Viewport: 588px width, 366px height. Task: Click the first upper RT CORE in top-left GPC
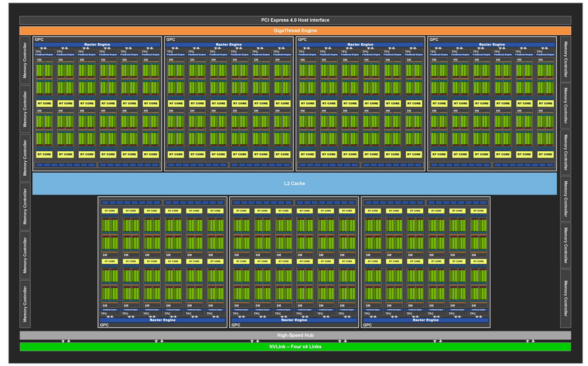pyautogui.click(x=44, y=104)
